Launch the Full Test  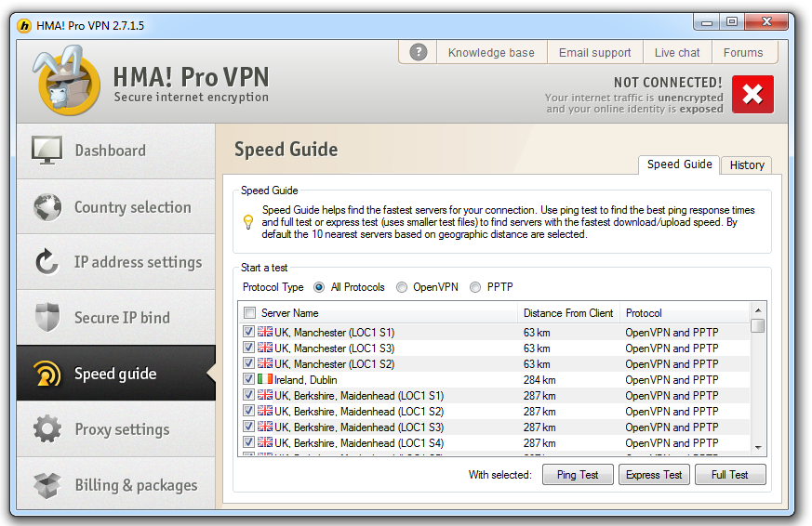pos(729,474)
